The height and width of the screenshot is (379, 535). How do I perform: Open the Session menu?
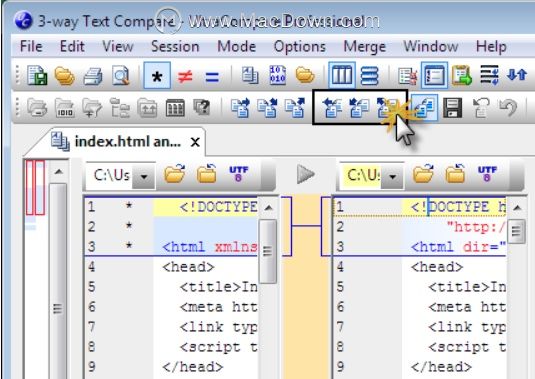click(x=175, y=46)
